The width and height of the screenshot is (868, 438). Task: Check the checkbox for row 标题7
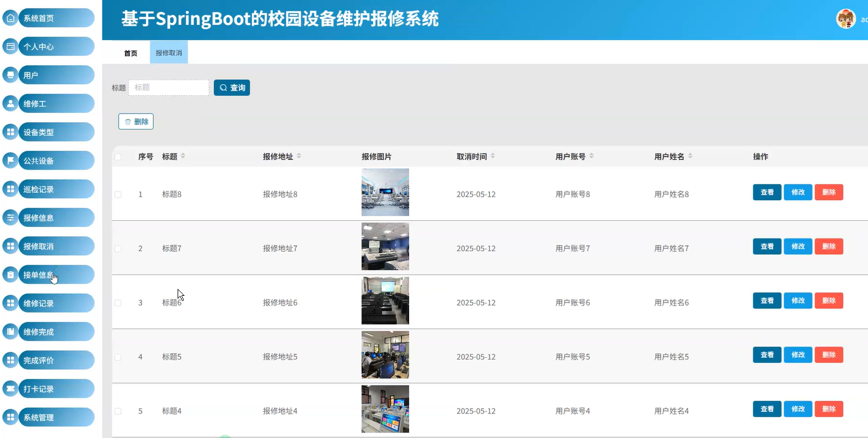coord(118,249)
